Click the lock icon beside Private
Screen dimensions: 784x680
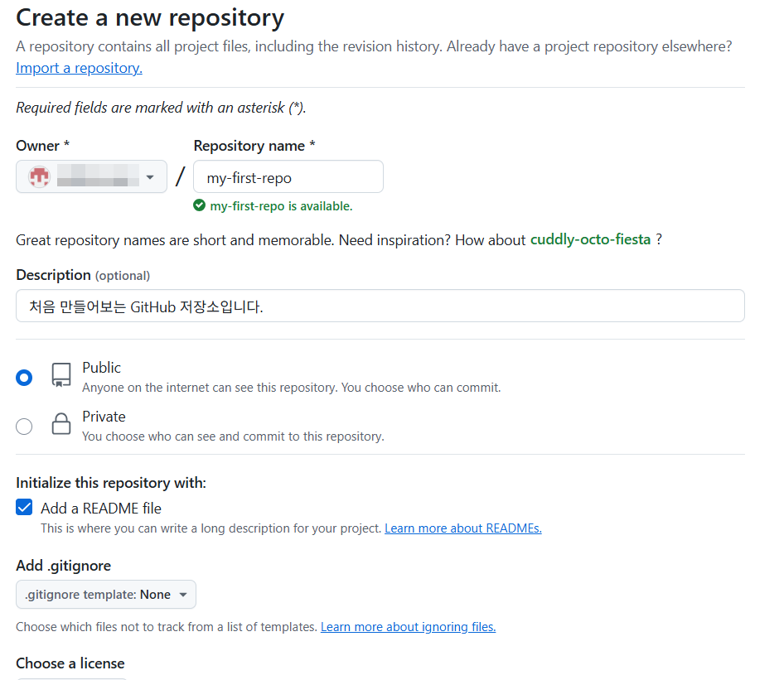point(60,426)
